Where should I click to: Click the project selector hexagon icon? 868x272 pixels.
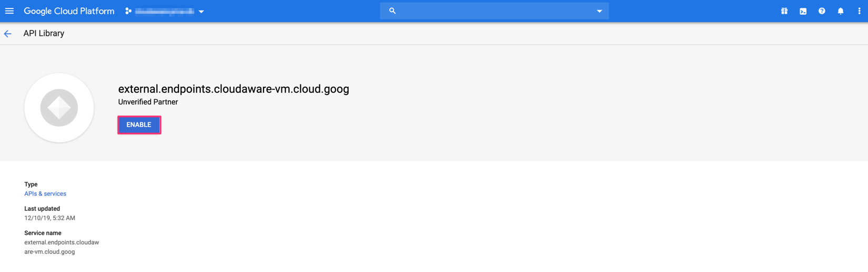pos(128,11)
